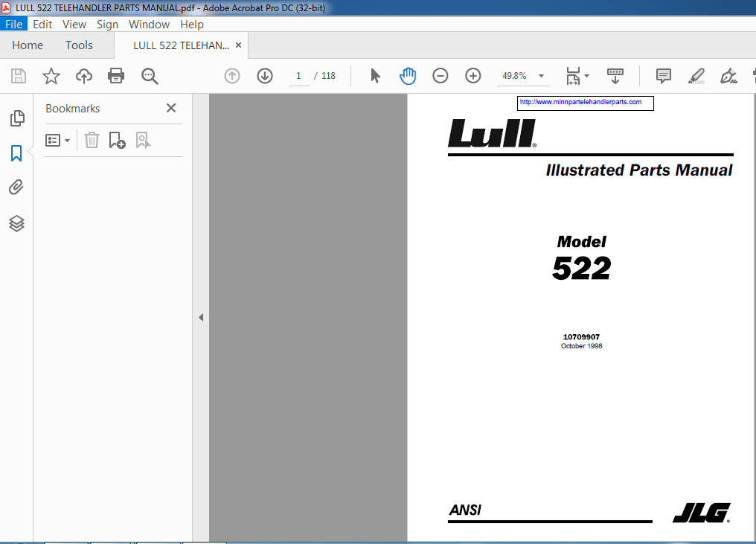Collapse the navigation pane arrow

click(x=201, y=317)
